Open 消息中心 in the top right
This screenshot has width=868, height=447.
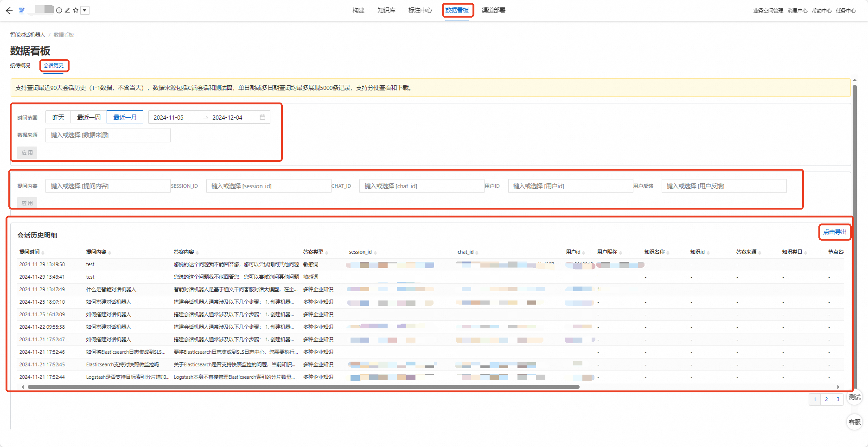pyautogui.click(x=798, y=11)
